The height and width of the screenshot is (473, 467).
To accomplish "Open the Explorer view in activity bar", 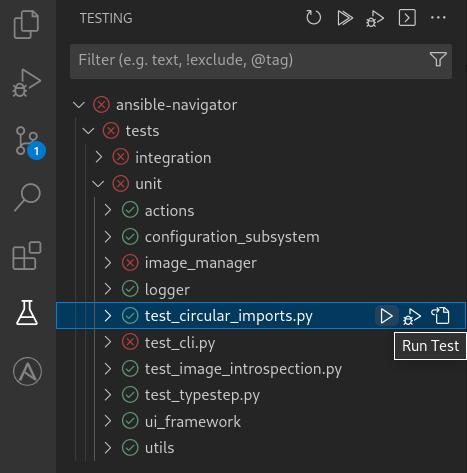I will click(26, 25).
